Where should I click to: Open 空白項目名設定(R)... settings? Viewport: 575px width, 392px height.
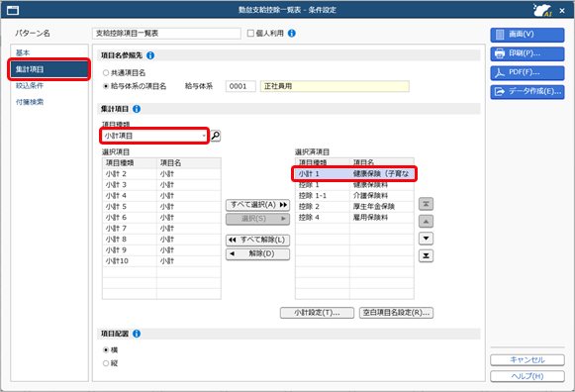397,313
